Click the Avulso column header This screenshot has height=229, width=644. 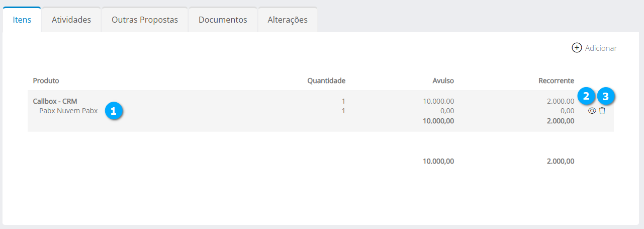click(x=443, y=81)
